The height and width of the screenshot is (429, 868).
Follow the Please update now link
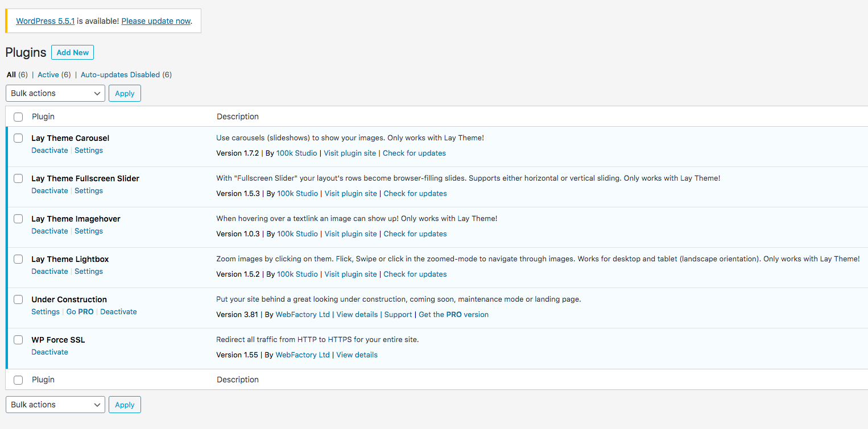(155, 21)
